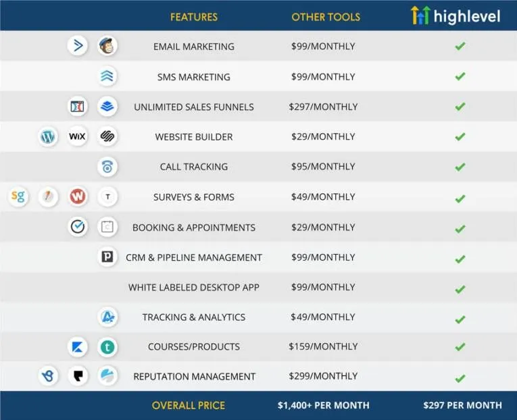Click the red Wufoo 'W' icon
Viewport: 517px width, 420px height.
coord(78,196)
